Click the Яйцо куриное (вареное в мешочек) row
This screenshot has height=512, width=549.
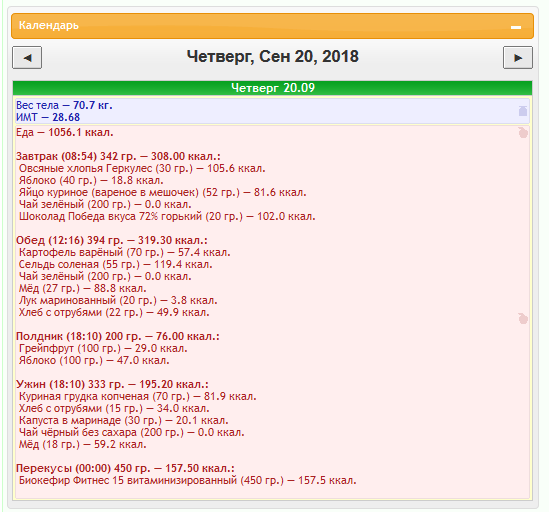(162, 192)
